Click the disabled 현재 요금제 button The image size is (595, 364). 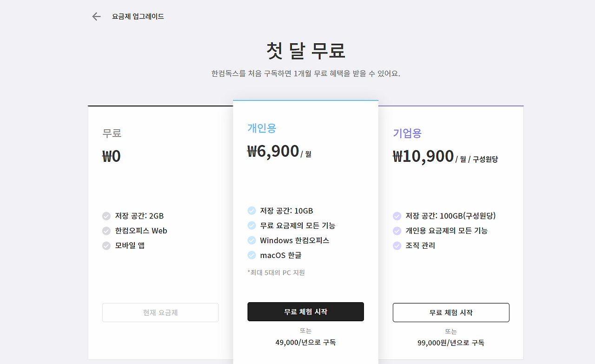coord(160,312)
